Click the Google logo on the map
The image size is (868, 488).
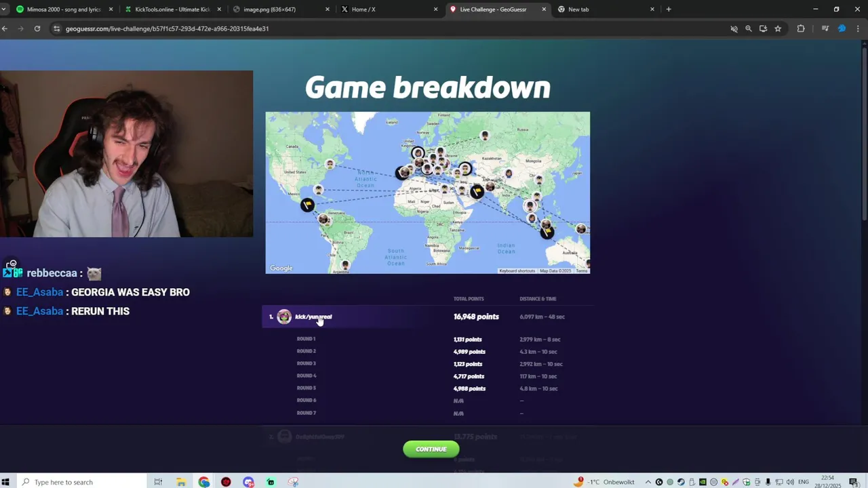tap(281, 268)
